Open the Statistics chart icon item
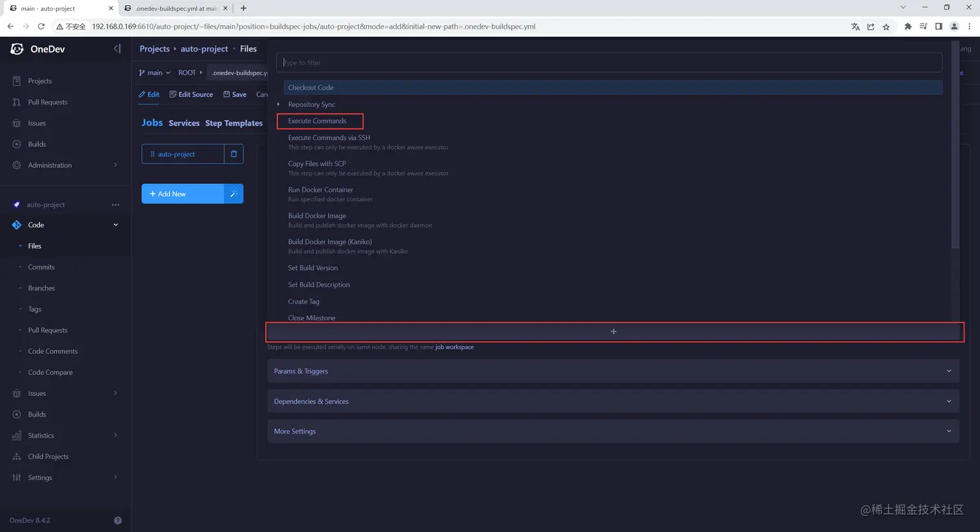Viewport: 980px width, 532px height. tap(16, 435)
